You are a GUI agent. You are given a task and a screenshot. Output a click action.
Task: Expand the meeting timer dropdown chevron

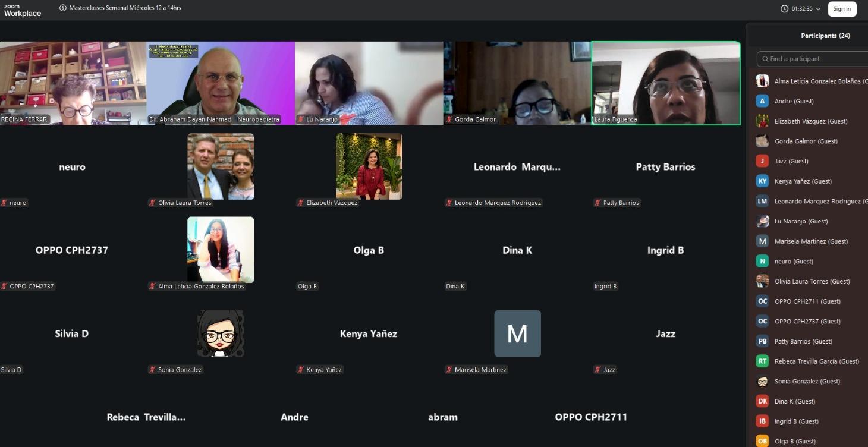[818, 9]
